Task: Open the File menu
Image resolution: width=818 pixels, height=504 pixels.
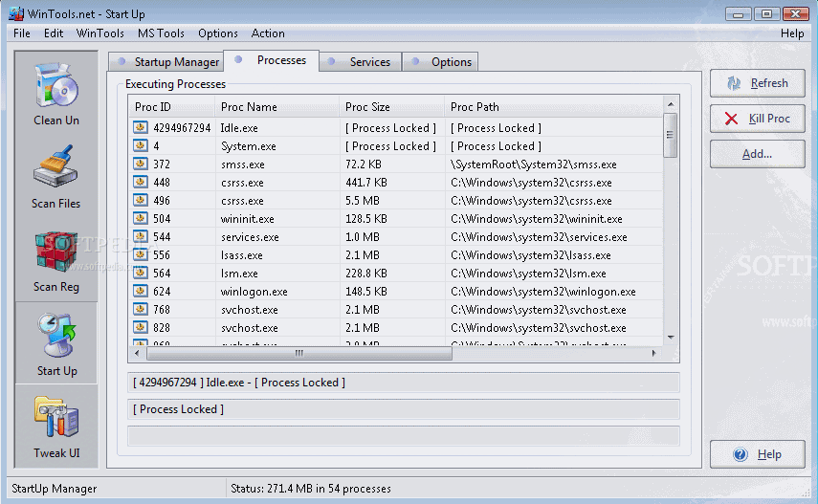Action: pyautogui.click(x=22, y=33)
